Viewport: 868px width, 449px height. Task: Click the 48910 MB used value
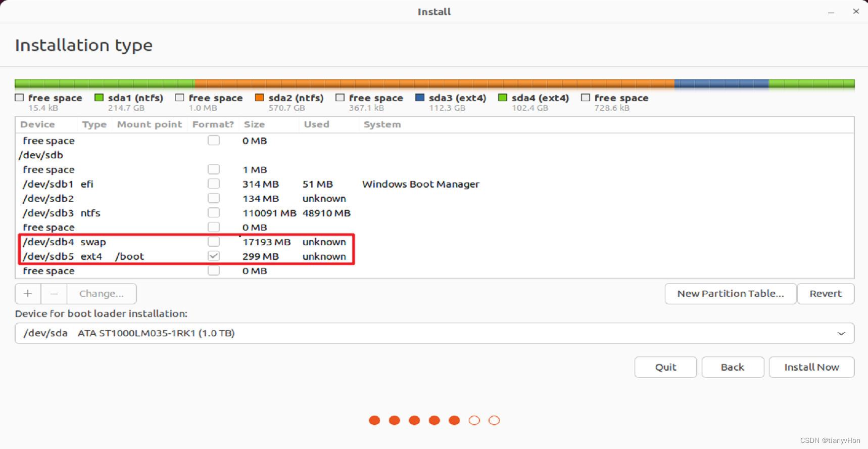click(x=326, y=213)
